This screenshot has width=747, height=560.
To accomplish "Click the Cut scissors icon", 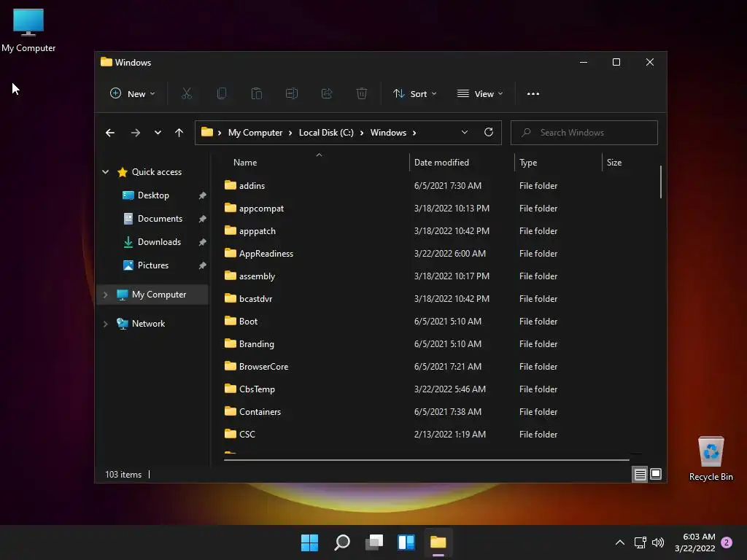I will pyautogui.click(x=186, y=94).
